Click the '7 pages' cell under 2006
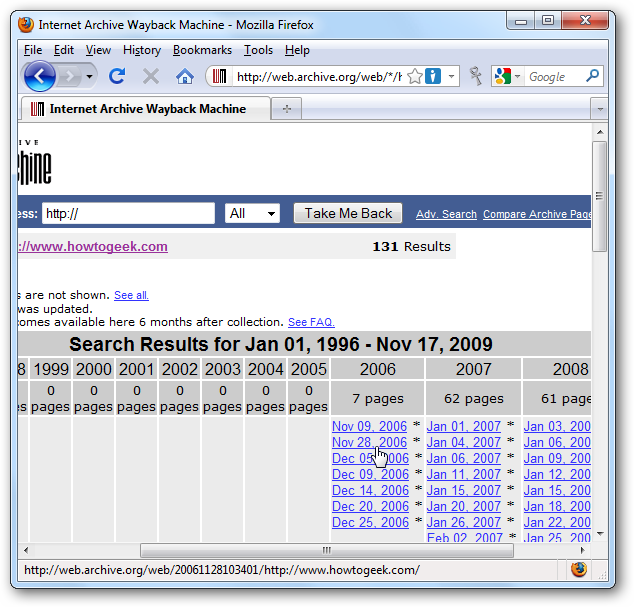 pyautogui.click(x=378, y=399)
